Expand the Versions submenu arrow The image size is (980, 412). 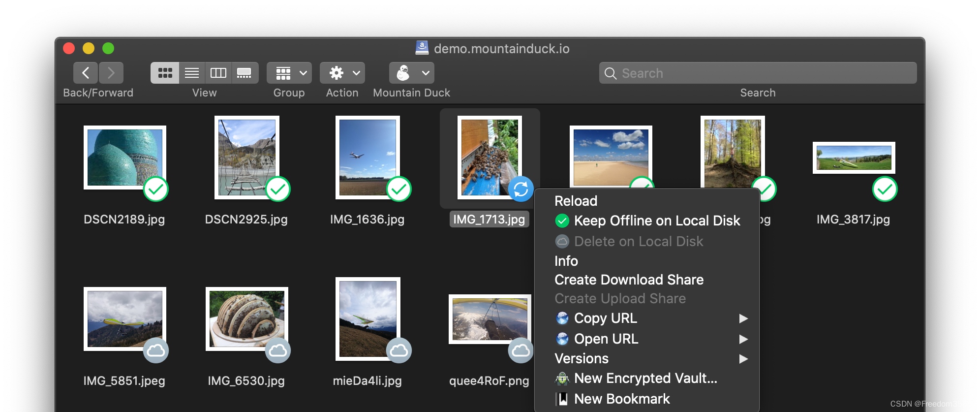tap(743, 359)
